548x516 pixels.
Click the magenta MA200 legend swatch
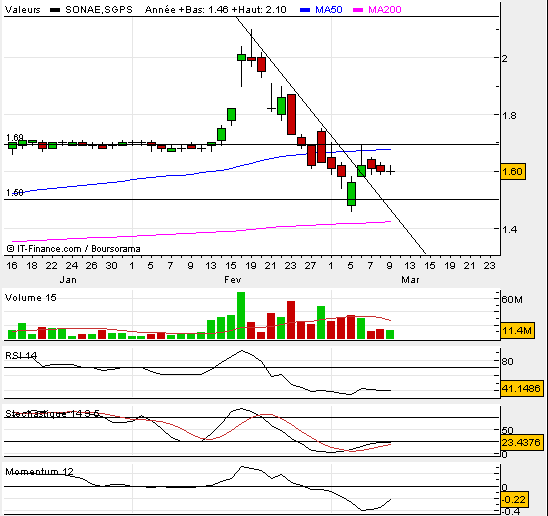(358, 10)
